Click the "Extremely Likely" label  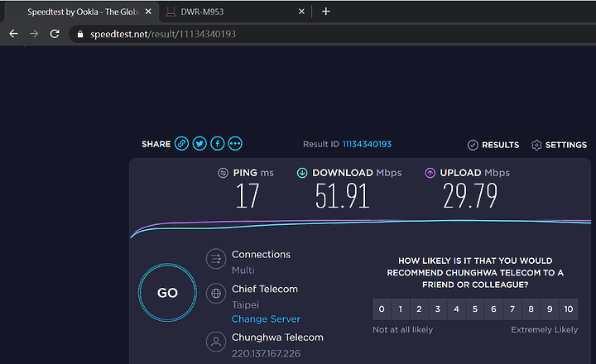pyautogui.click(x=545, y=329)
